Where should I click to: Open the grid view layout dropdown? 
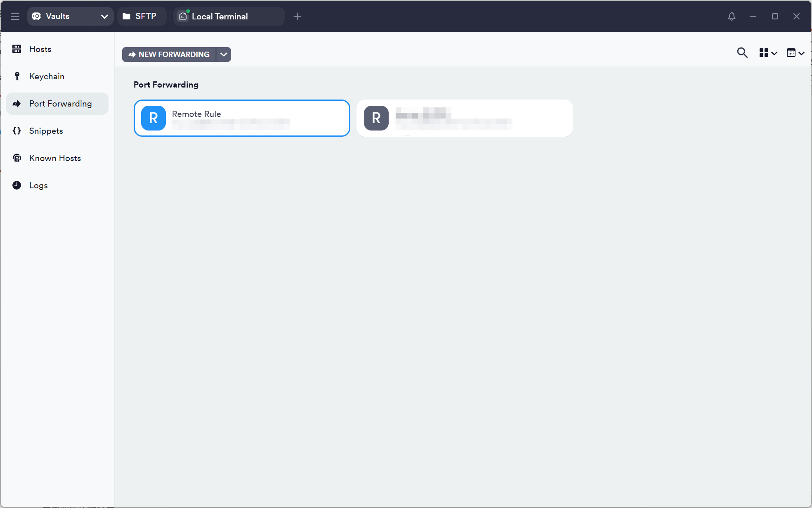(768, 53)
